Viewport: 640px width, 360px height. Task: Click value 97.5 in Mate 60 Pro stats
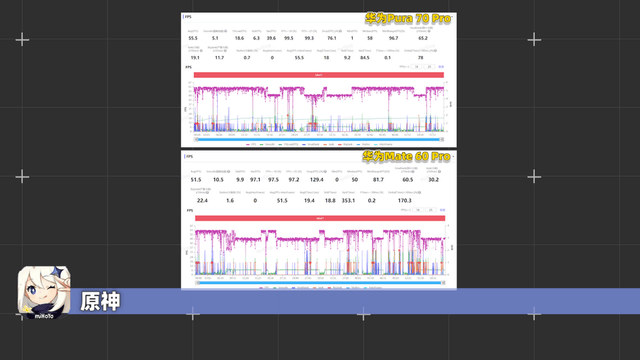pyautogui.click(x=273, y=180)
